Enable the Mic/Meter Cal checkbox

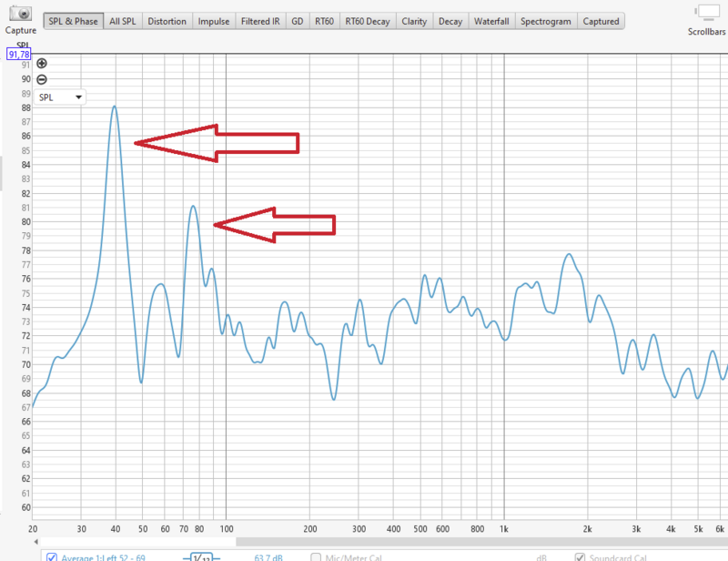(316, 557)
